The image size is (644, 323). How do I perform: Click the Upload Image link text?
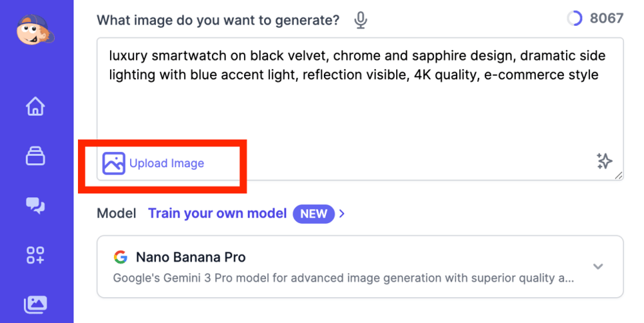click(x=167, y=164)
